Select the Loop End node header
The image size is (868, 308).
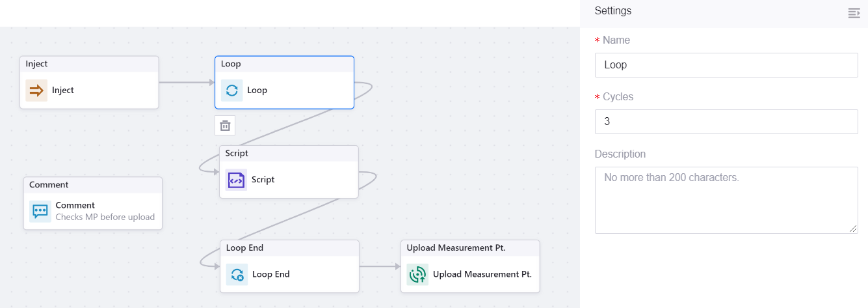click(x=289, y=248)
